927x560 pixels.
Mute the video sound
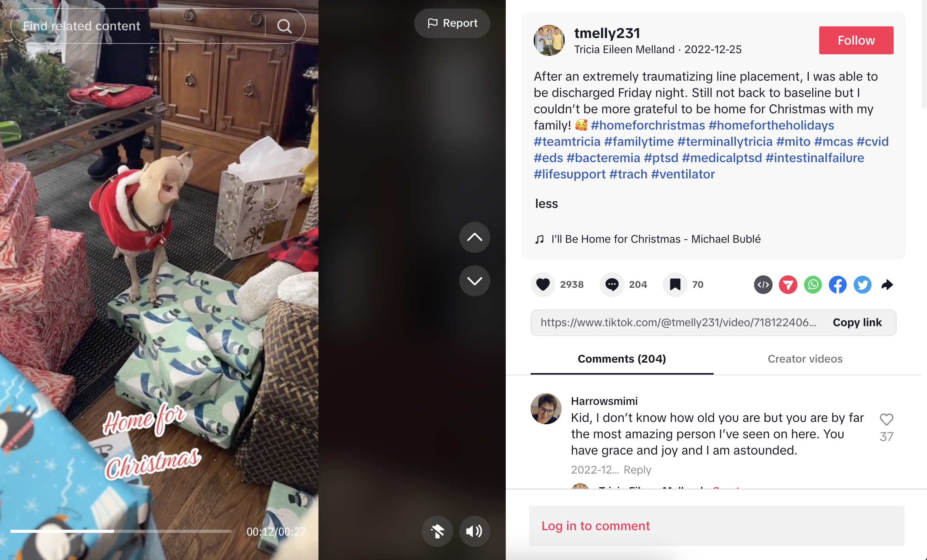tap(474, 531)
